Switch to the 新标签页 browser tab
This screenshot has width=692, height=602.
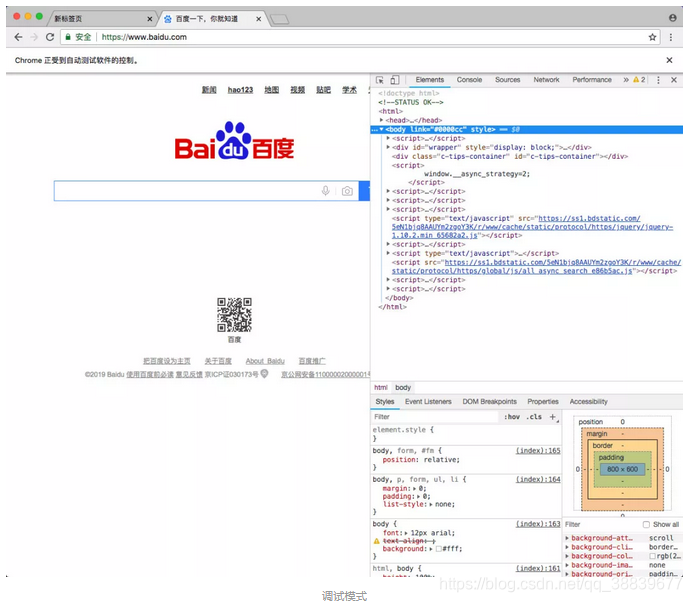(101, 19)
